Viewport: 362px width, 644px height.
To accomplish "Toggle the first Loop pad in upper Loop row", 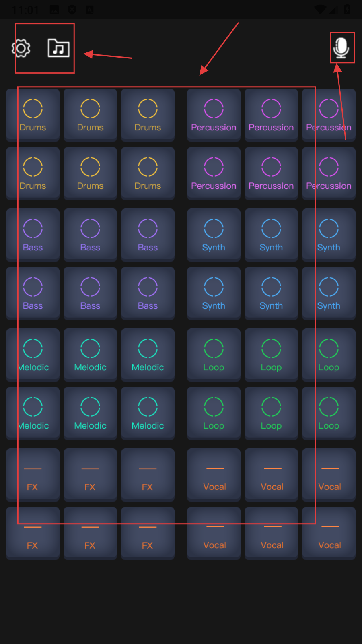I will [x=214, y=355].
